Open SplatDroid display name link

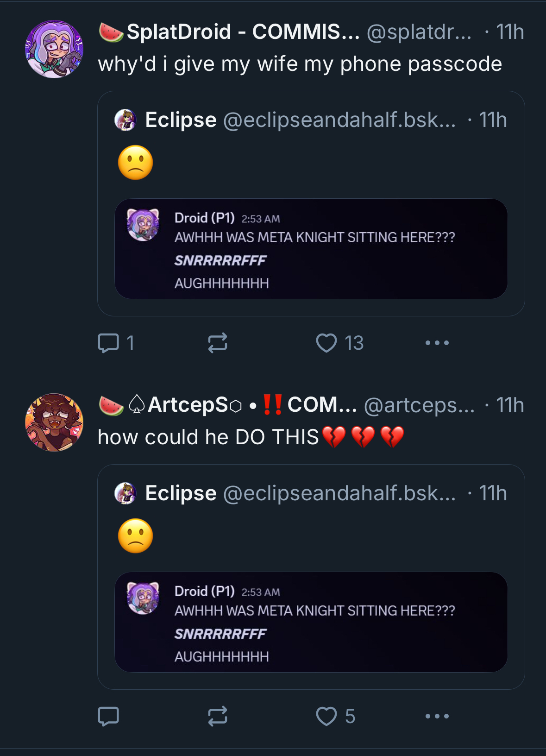click(243, 32)
